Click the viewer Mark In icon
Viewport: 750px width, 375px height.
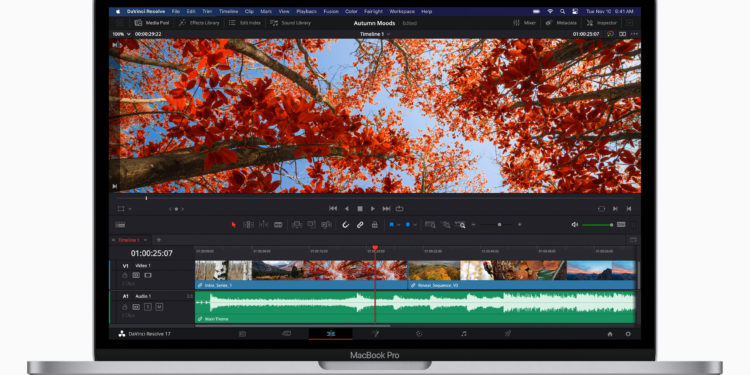point(615,209)
